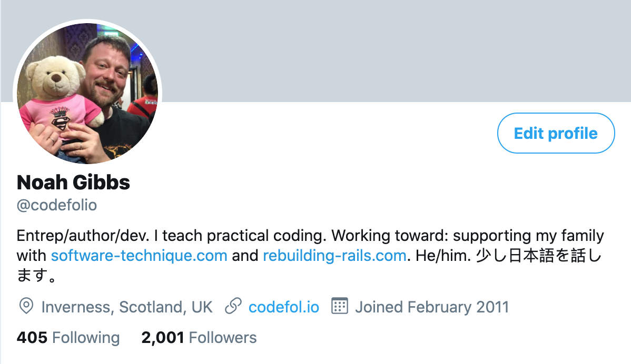Visit the rebuilding-rails.com link
This screenshot has height=364, width=631.
[x=334, y=256]
